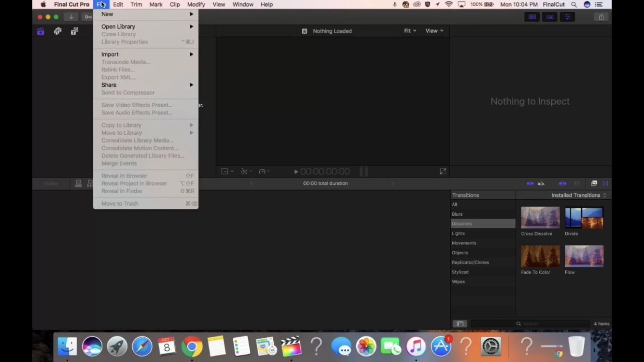Open the Edit menu
The image size is (644, 362).
118,4
